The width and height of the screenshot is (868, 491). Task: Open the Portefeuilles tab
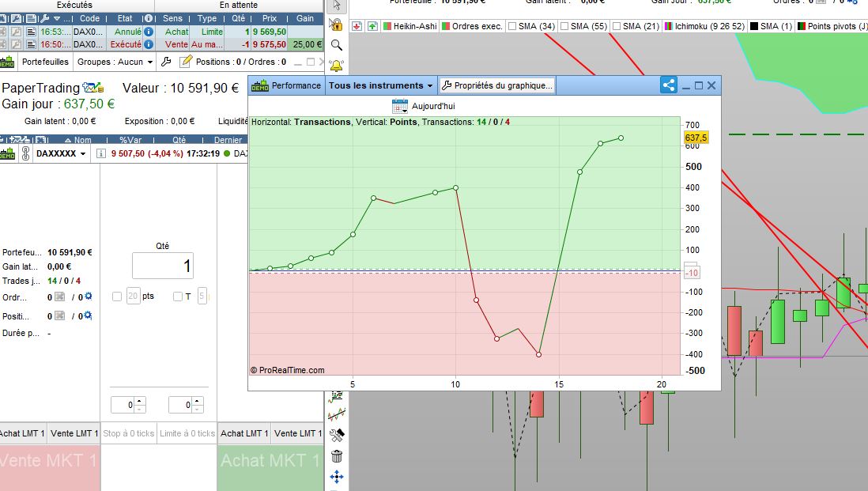[45, 62]
